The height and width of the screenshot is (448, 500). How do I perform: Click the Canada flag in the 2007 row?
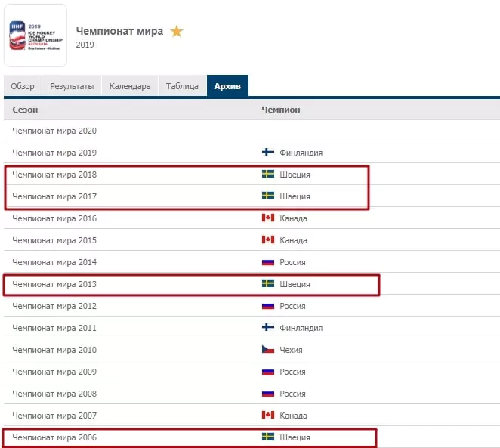pyautogui.click(x=268, y=415)
